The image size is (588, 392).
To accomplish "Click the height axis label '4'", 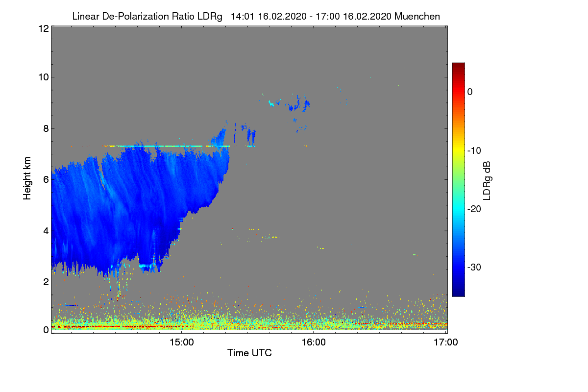I will 45,230.
